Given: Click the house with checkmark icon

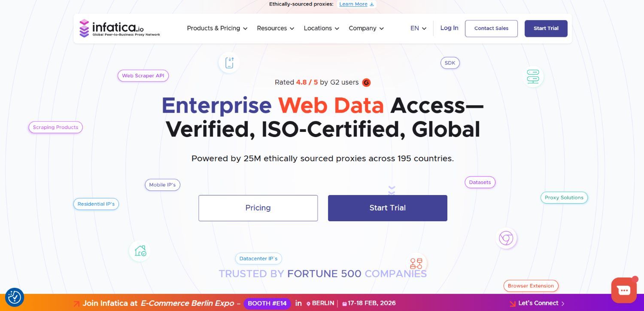Looking at the screenshot, I should click(140, 251).
